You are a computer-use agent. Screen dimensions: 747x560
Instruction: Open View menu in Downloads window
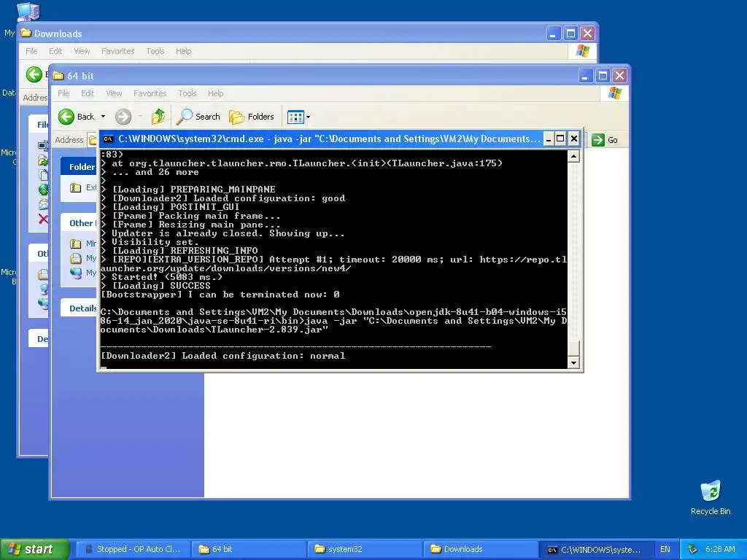82,51
